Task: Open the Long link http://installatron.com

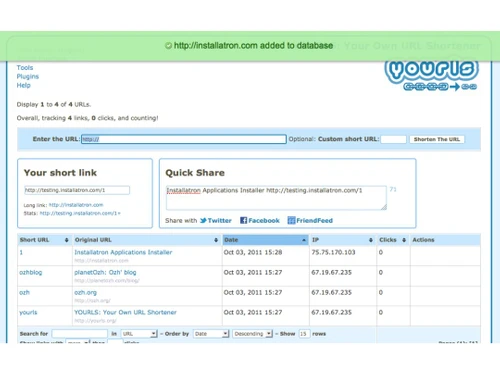Action: [76, 205]
